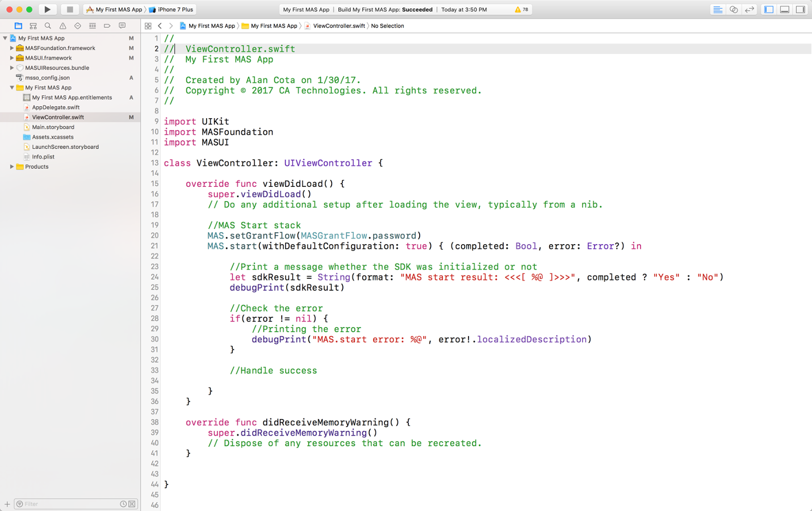Show the Project navigator
Viewport: 812px width, 511px height.
coord(18,26)
